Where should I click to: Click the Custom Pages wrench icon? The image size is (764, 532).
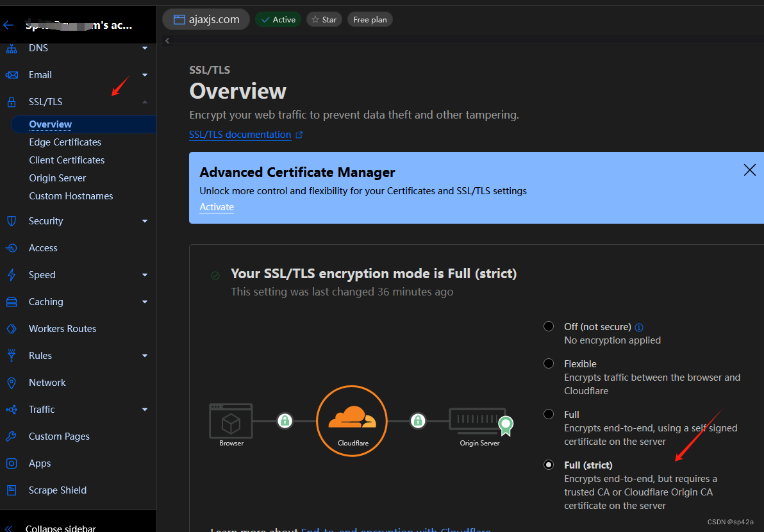click(x=11, y=436)
